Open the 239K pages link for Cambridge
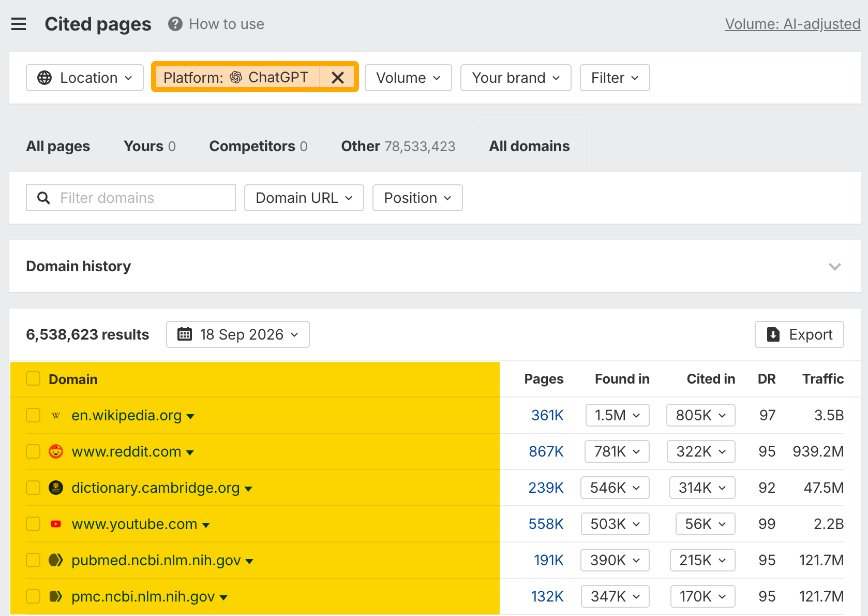868x616 pixels. [546, 488]
